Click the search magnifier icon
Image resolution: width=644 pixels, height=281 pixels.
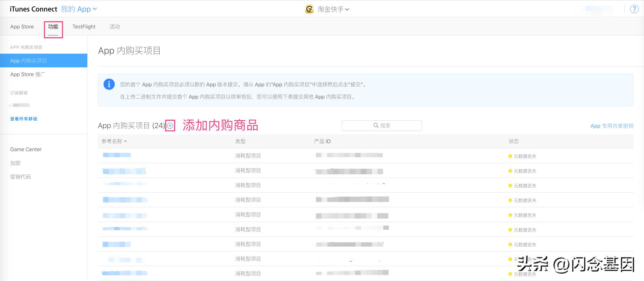pos(376,125)
